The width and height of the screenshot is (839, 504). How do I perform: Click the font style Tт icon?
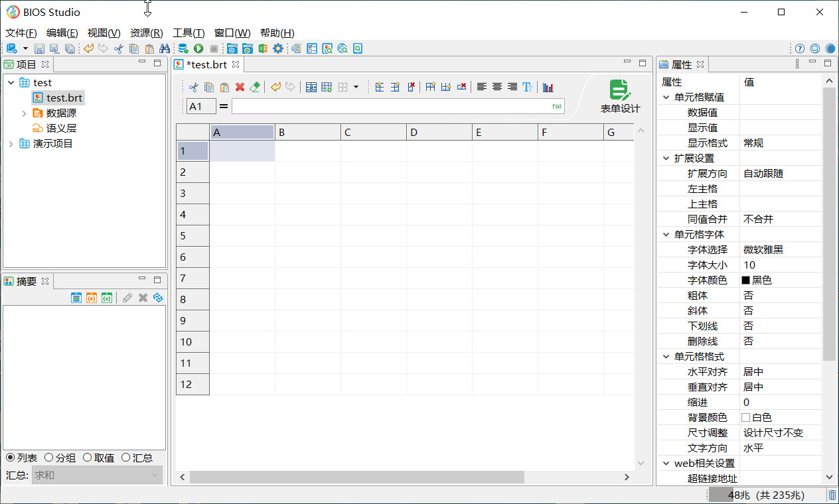[528, 87]
